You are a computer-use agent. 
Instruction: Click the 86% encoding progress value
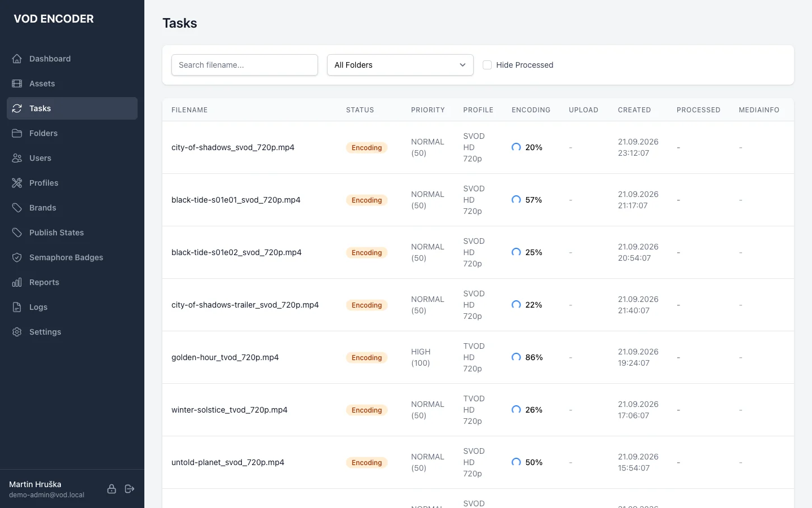pos(534,357)
